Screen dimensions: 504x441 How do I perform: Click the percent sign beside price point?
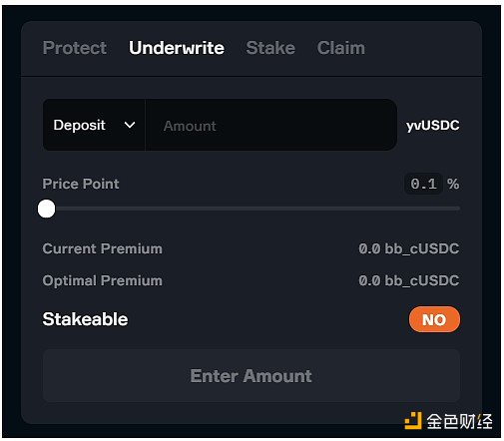(x=453, y=184)
